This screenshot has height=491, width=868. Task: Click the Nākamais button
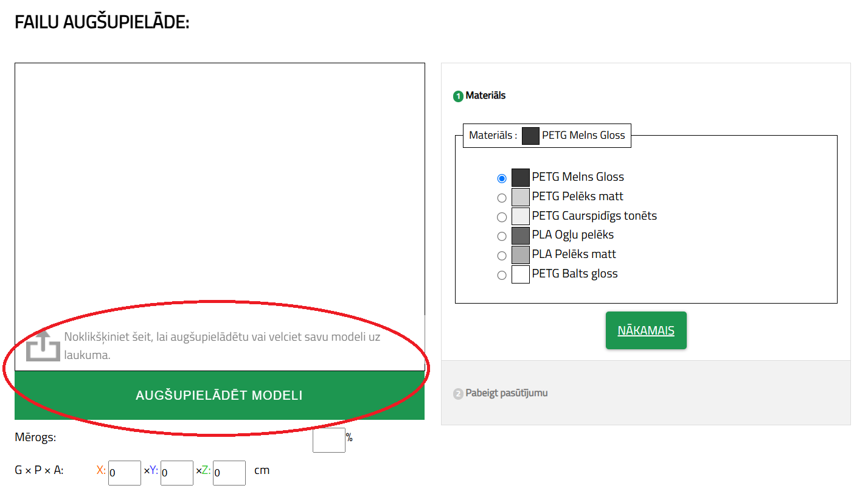coord(646,330)
